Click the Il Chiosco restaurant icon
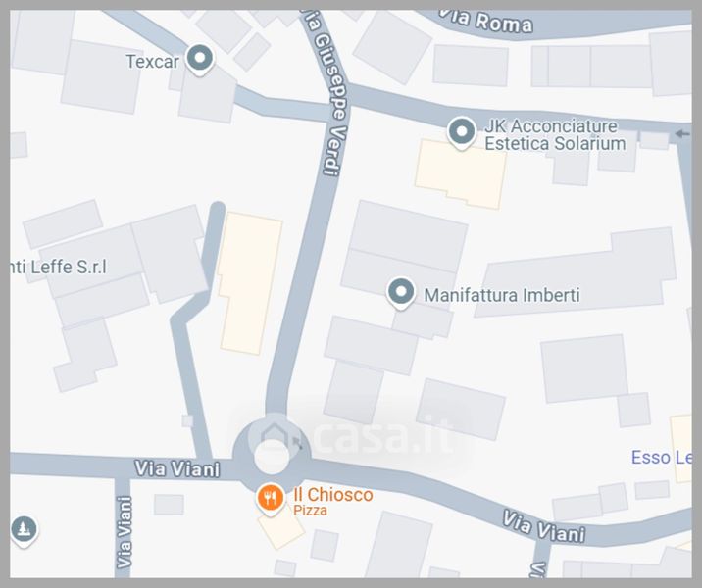Image resolution: width=702 pixels, height=588 pixels. [x=271, y=499]
